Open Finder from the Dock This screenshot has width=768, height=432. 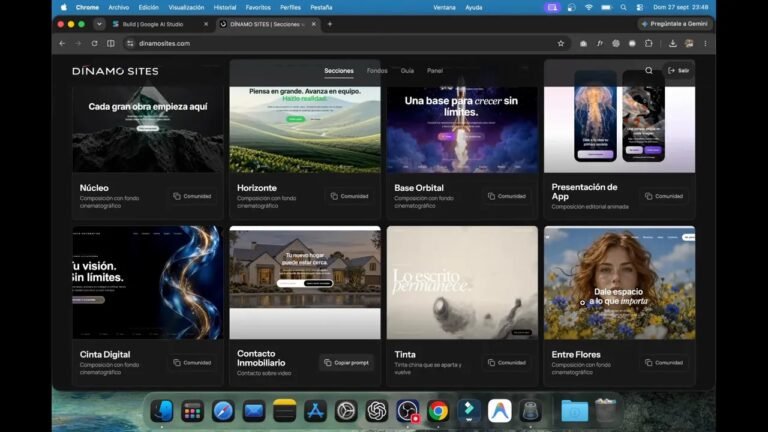pos(162,411)
